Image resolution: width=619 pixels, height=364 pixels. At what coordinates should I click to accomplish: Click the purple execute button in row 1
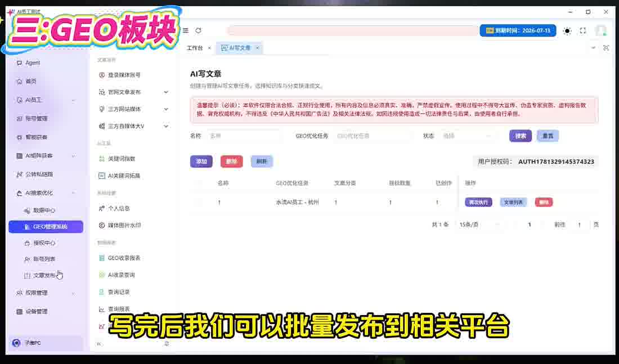point(478,202)
